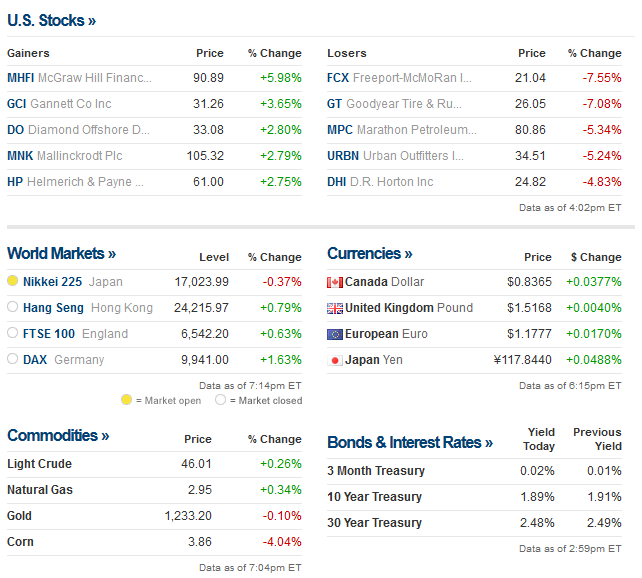Click the Gainers column header
Viewport: 642px width, 578px height.
tap(28, 53)
